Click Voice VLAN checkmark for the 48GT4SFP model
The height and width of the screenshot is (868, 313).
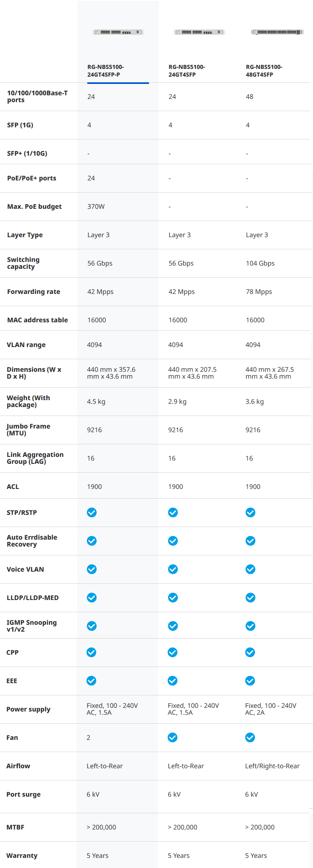(250, 569)
